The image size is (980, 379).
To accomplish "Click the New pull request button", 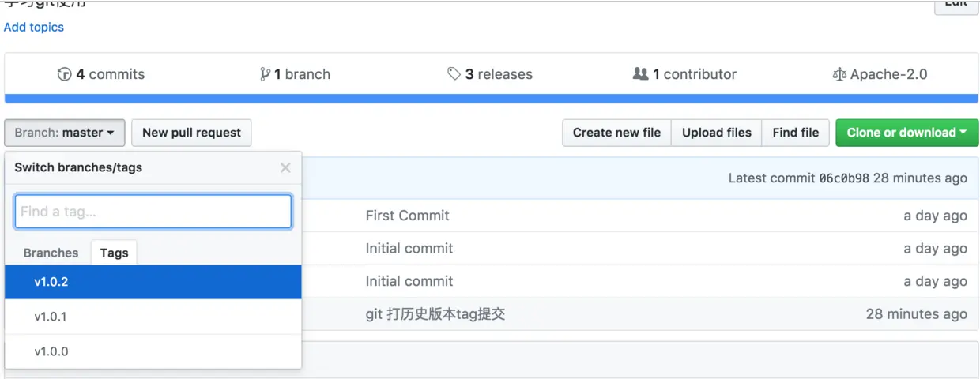I will tap(191, 133).
